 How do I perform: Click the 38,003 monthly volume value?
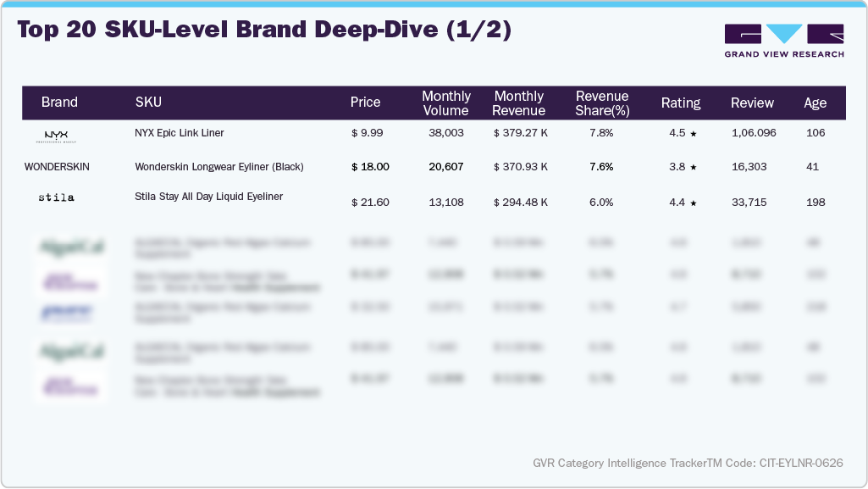click(x=446, y=133)
